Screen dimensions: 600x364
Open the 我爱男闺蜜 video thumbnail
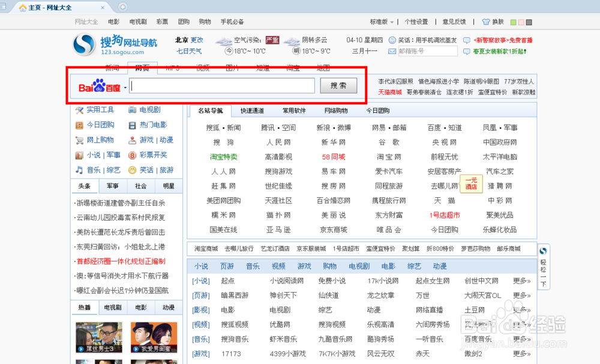[154, 337]
